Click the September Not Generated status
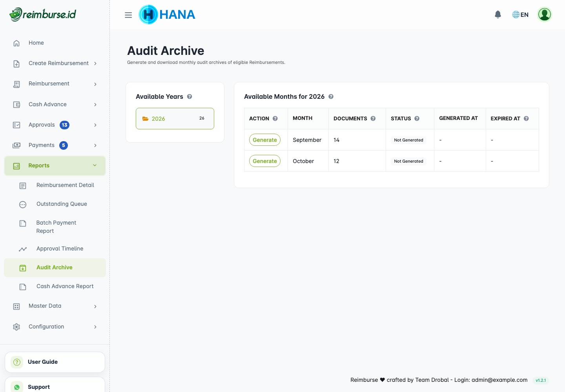The image size is (565, 392). point(408,140)
